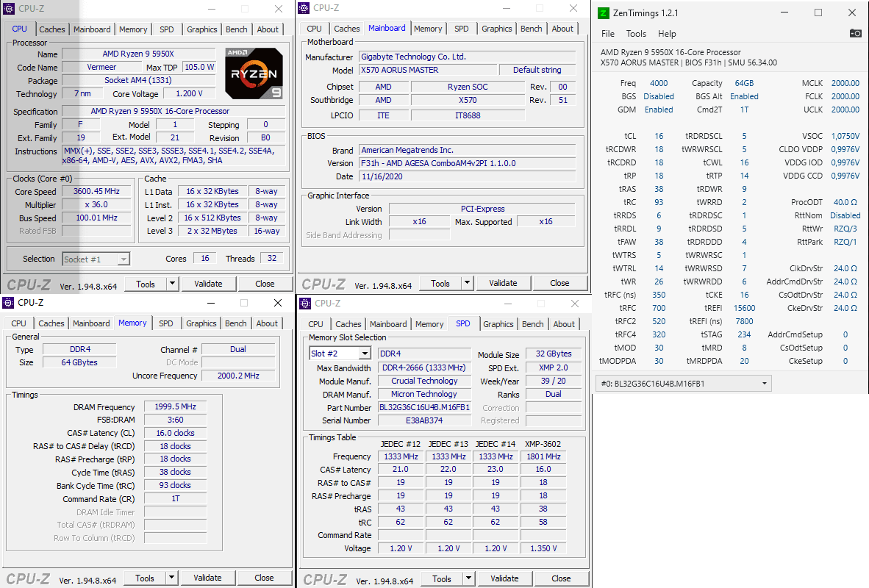Click the ZenTimings tCL value 16
Screen dimensions: 869x588
pyautogui.click(x=659, y=136)
